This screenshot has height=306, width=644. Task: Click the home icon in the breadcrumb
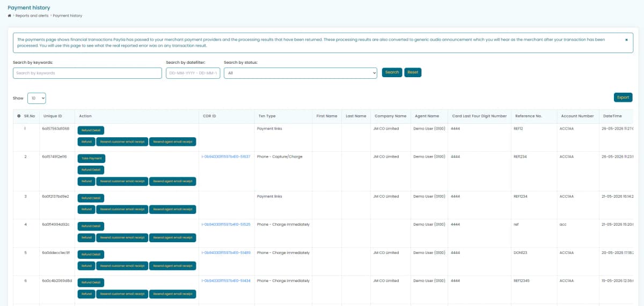tap(10, 16)
